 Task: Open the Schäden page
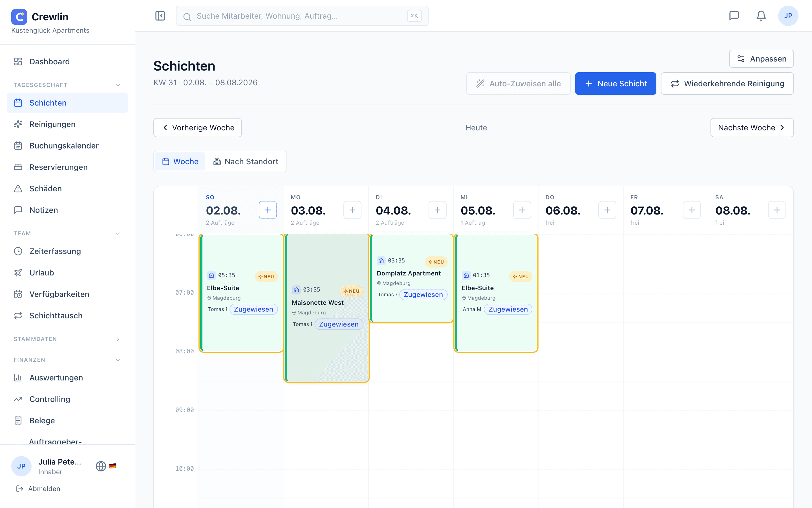(x=67, y=189)
